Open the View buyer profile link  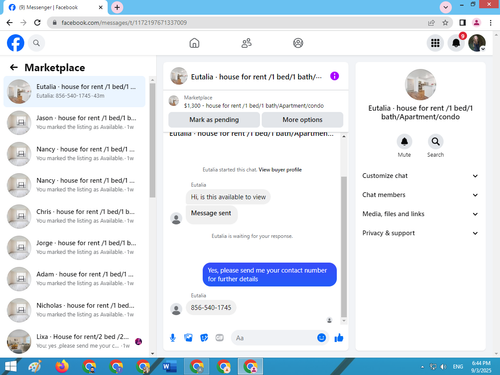[280, 170]
